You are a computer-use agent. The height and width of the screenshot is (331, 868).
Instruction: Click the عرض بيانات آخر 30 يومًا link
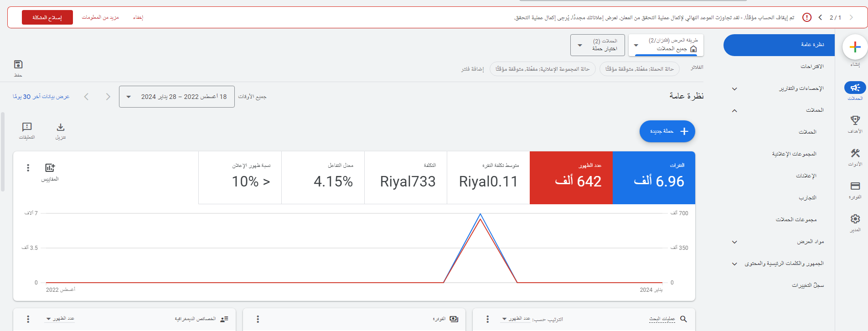[x=41, y=97]
